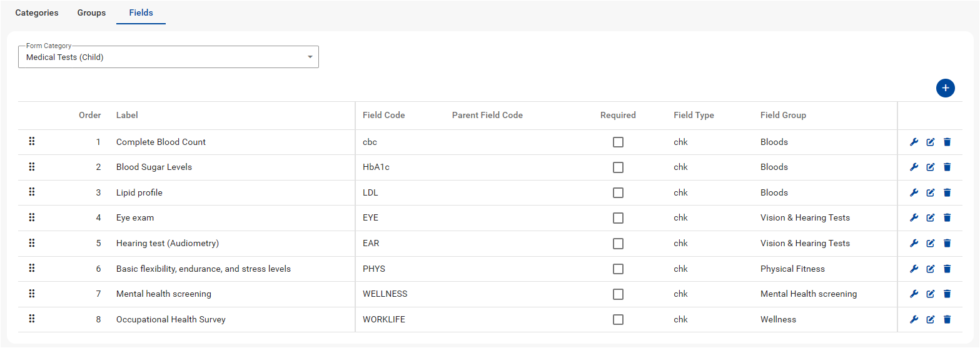Image resolution: width=980 pixels, height=348 pixels.
Task: Delete the Mental health screening field
Action: tap(947, 294)
